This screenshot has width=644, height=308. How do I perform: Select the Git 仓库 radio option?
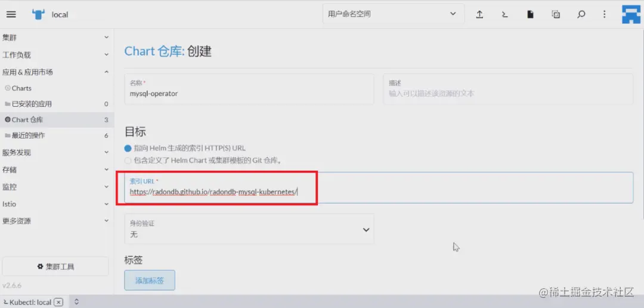[128, 161]
